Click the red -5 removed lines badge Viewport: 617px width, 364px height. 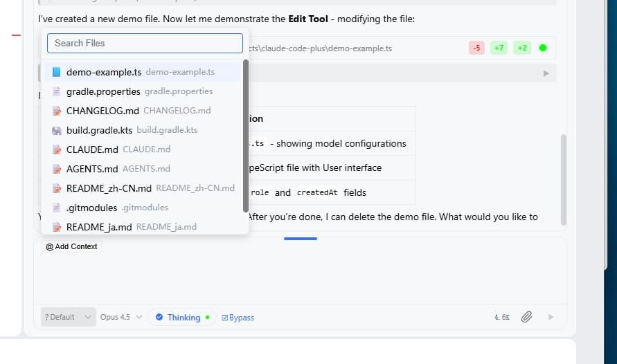pyautogui.click(x=476, y=48)
